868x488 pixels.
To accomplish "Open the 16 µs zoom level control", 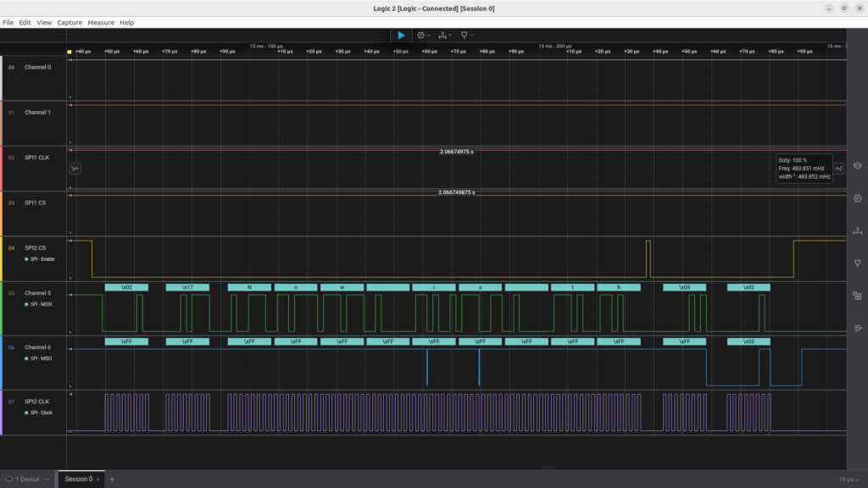I will point(849,480).
